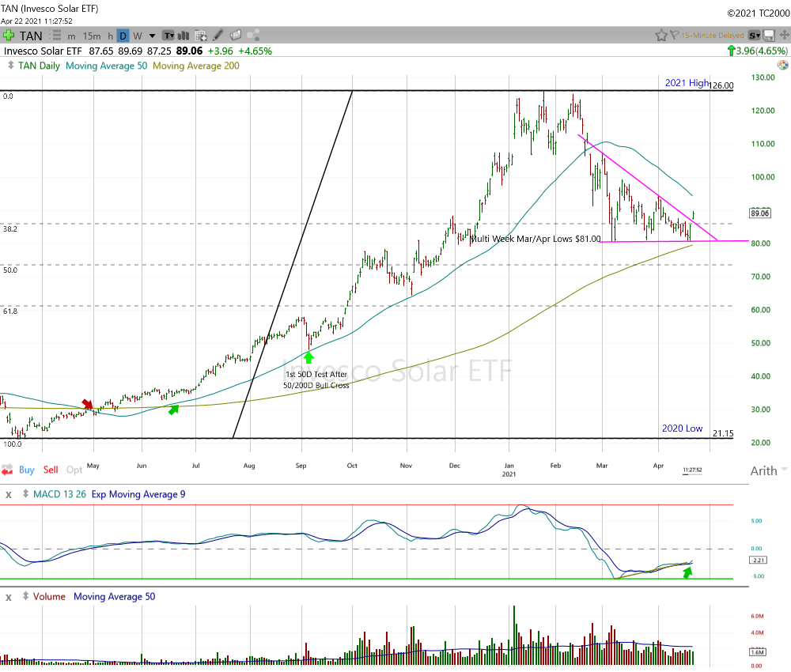
Task: Click the green plus add-chart icon
Action: click(x=9, y=36)
